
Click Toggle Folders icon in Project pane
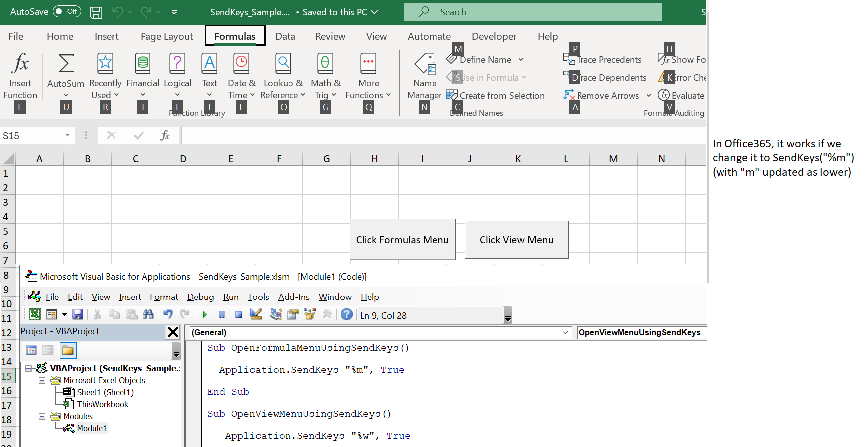68,350
